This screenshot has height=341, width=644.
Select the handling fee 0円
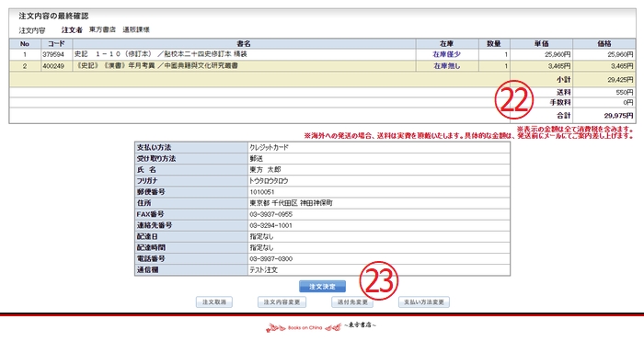[628, 103]
